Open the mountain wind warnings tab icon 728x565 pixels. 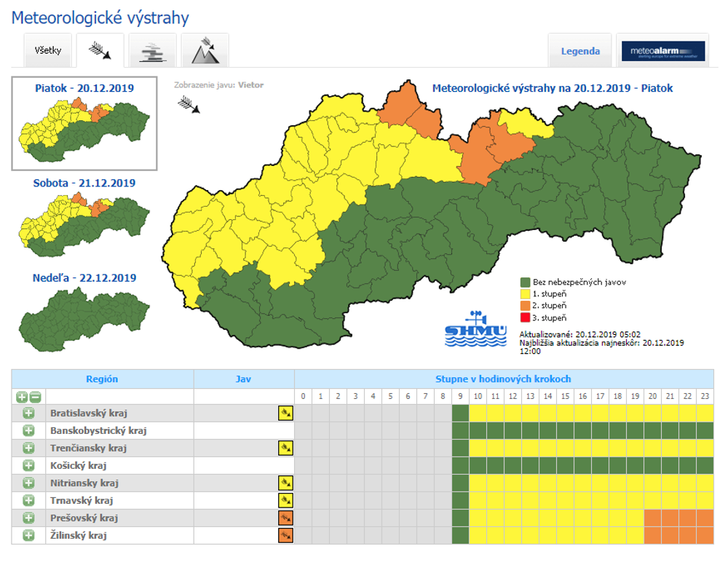pyautogui.click(x=205, y=51)
